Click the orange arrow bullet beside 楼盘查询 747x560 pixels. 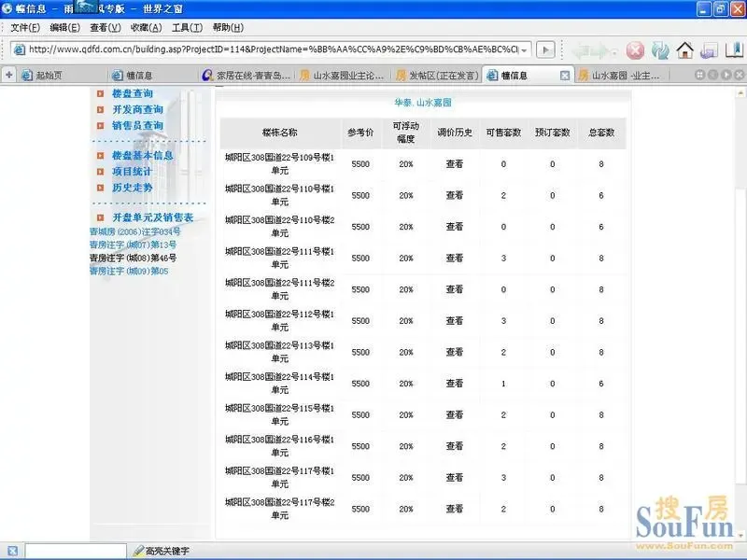point(100,94)
